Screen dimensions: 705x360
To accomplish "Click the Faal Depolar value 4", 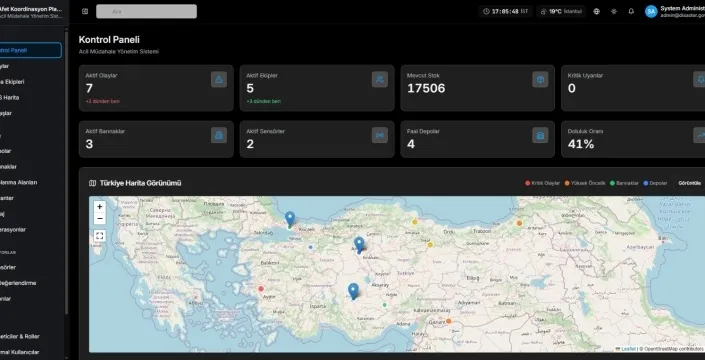I will click(x=411, y=144).
